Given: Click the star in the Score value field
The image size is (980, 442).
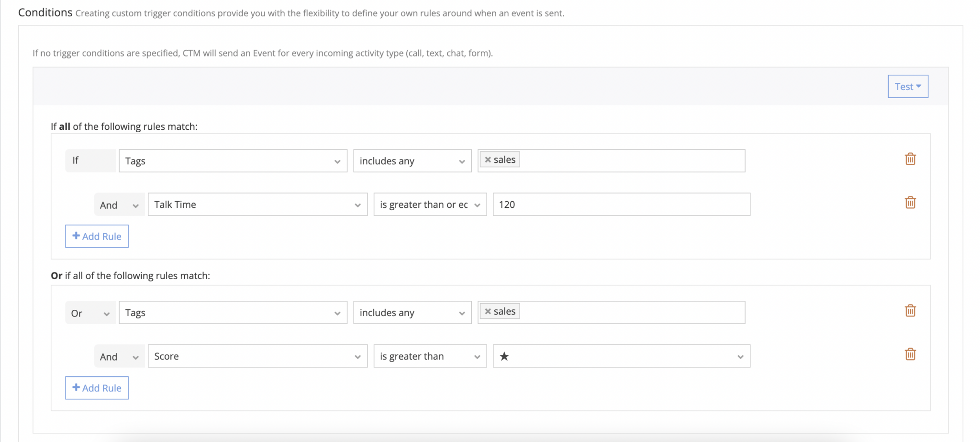Looking at the screenshot, I should [x=504, y=356].
